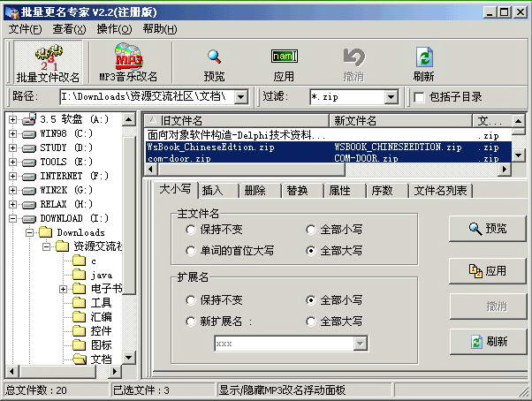Image resolution: width=532 pixels, height=401 pixels.
Task: Select 新扩展名 radio option
Action: coord(191,322)
